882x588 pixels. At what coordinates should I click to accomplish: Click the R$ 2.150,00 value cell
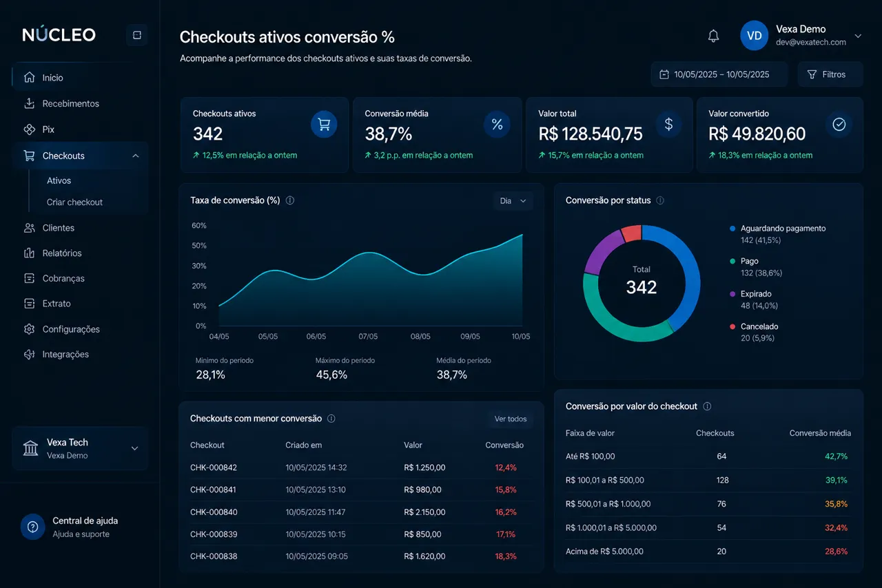click(424, 512)
